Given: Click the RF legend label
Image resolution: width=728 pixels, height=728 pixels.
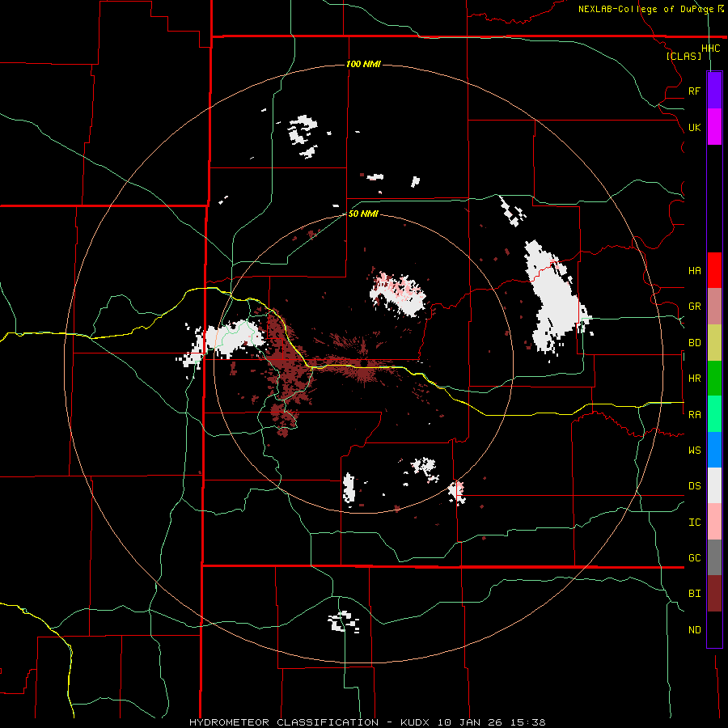Looking at the screenshot, I should (x=694, y=91).
